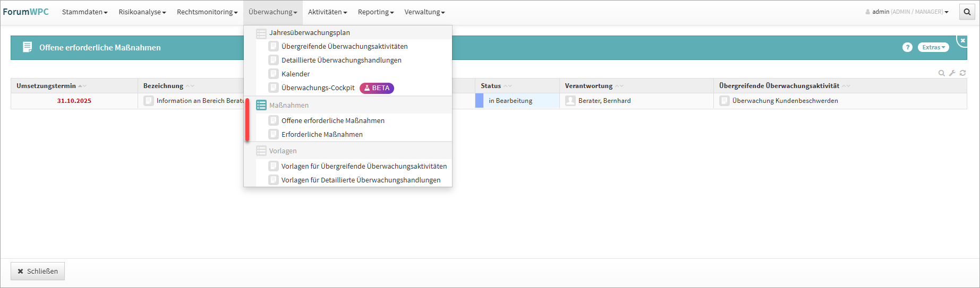Collapse the Überwachung dropdown menu

point(273,12)
